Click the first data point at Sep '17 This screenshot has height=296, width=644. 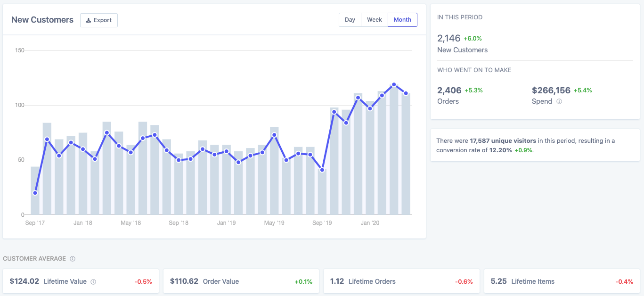[x=35, y=193]
